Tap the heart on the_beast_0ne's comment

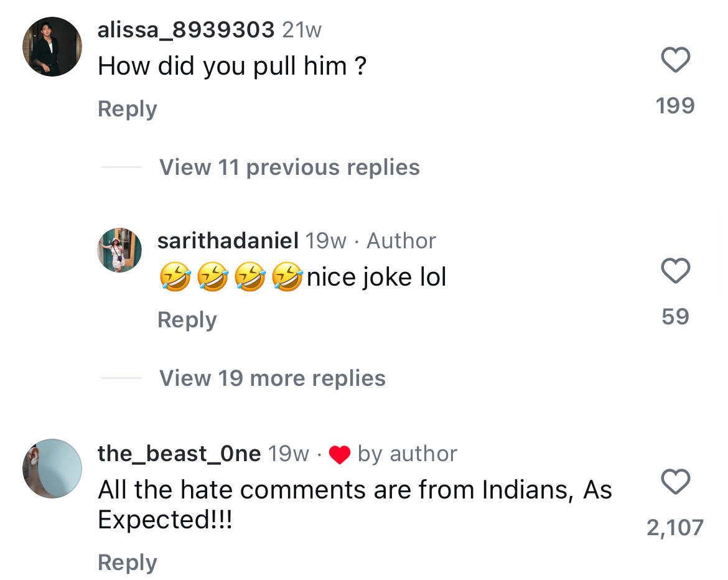675,482
